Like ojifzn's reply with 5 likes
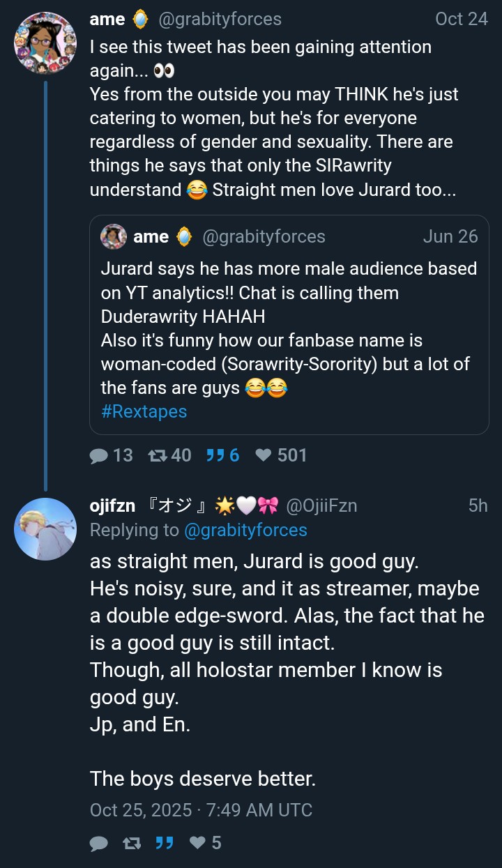 (198, 843)
